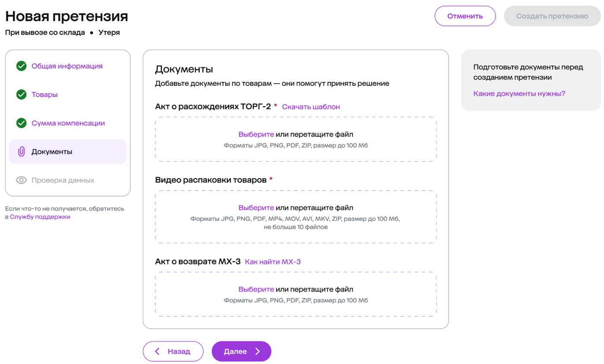Go to the Товары step
This screenshot has height=364, width=604.
[44, 94]
